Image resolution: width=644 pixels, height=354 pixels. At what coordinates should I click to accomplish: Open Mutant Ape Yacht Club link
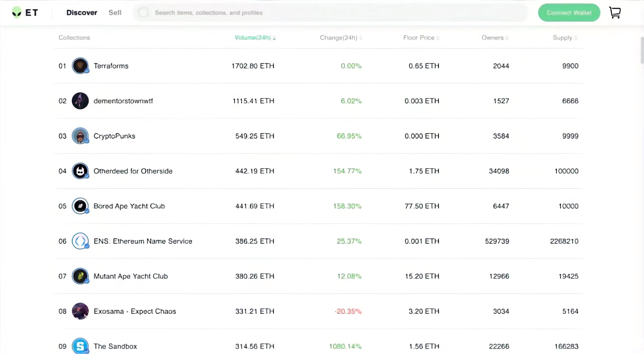131,276
